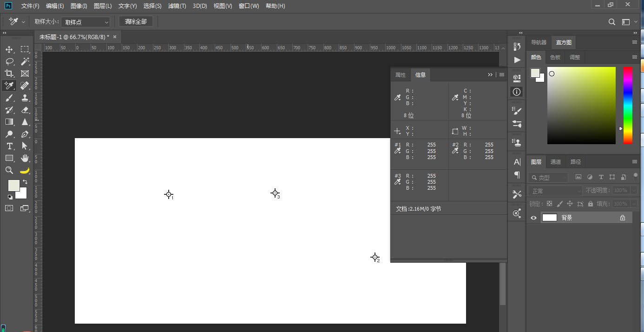This screenshot has width=644, height=332.
Task: Toggle lock transparent pixels
Action: click(549, 204)
